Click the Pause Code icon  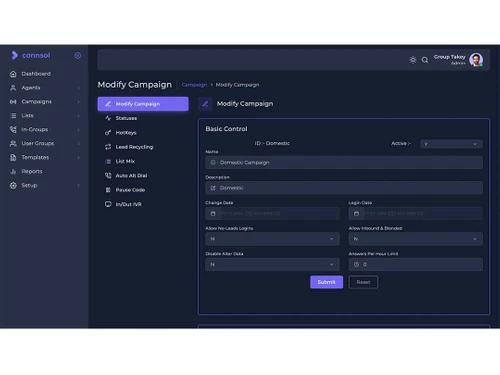click(108, 190)
